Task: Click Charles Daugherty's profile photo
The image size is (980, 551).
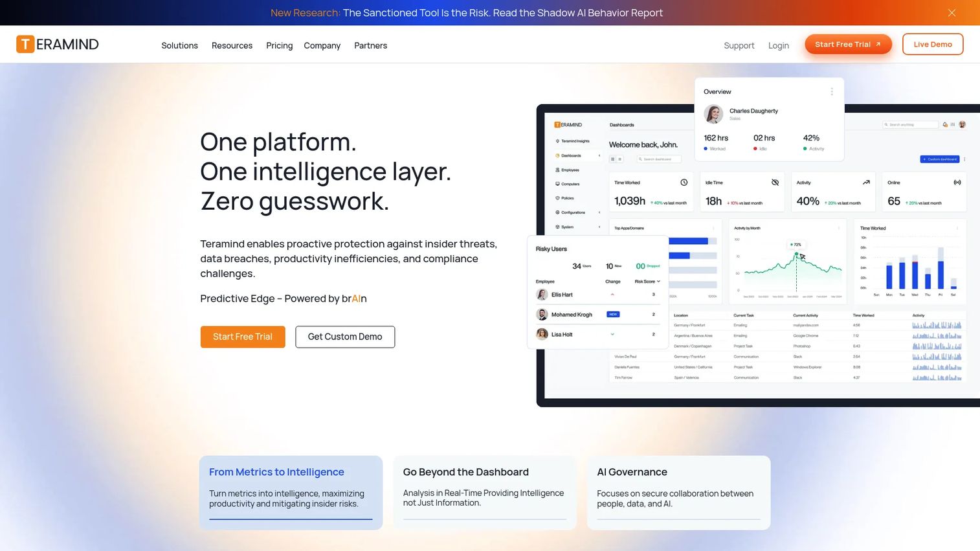Action: coord(713,114)
